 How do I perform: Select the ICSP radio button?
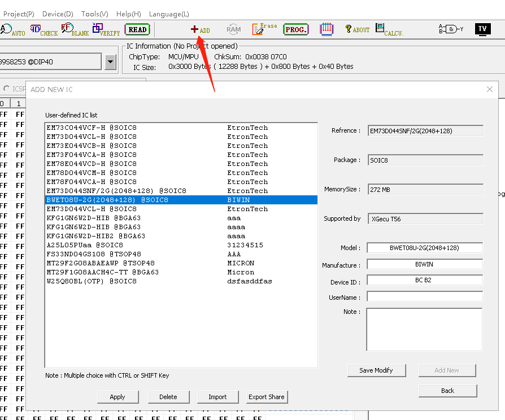[7, 89]
